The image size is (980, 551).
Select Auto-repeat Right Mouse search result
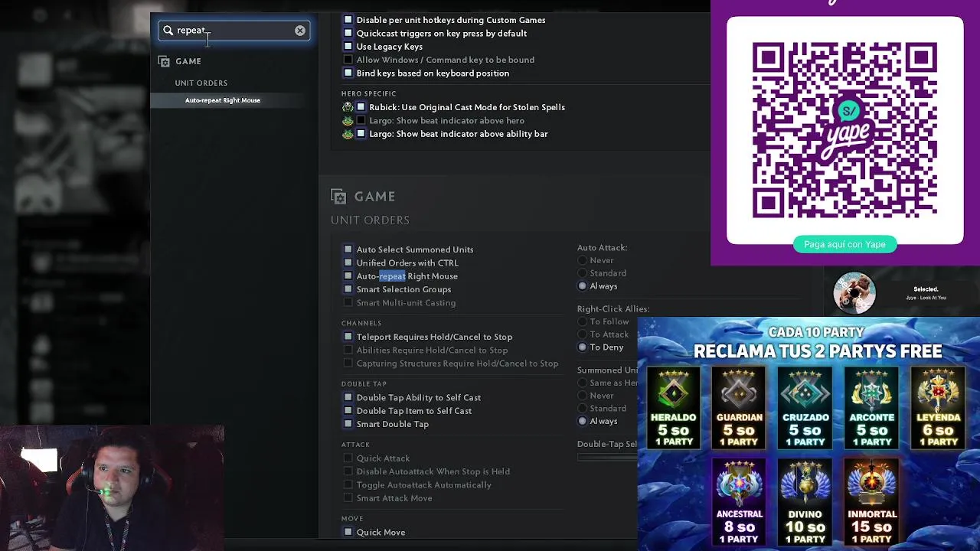click(223, 100)
